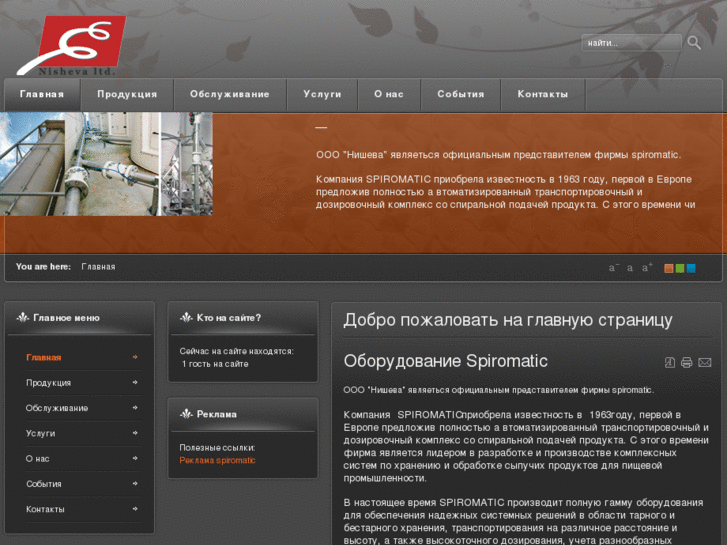Select Обслуживание in the sidebar main menu
727x545 pixels.
click(57, 408)
